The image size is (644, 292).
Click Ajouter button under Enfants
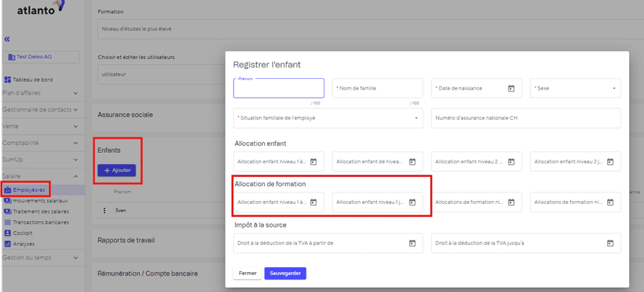[116, 171]
